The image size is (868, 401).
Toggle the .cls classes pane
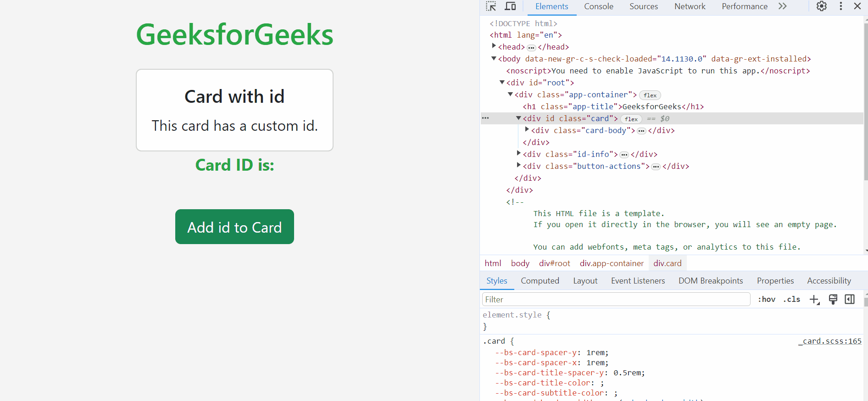click(792, 300)
